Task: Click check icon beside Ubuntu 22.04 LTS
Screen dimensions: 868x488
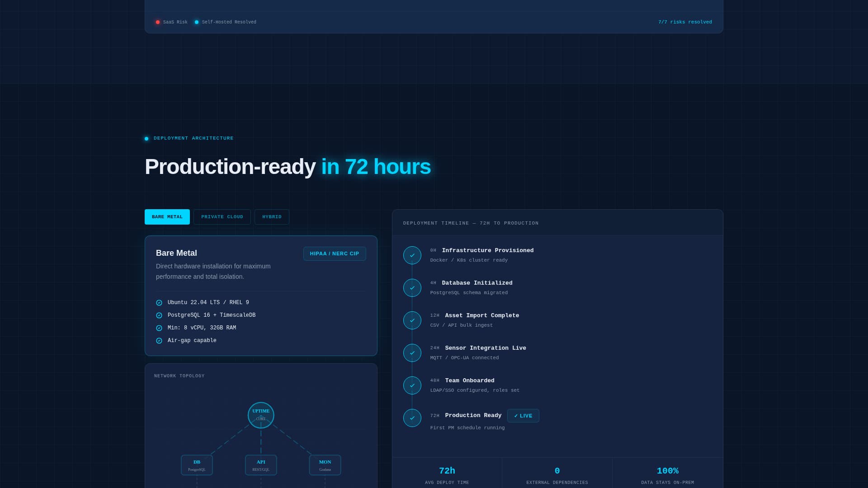Action: (x=159, y=303)
